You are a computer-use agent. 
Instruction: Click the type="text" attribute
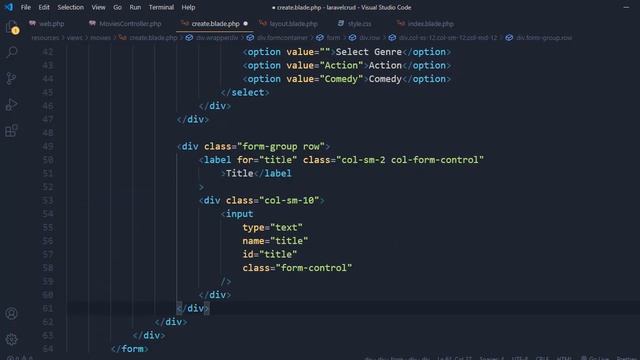coord(273,227)
